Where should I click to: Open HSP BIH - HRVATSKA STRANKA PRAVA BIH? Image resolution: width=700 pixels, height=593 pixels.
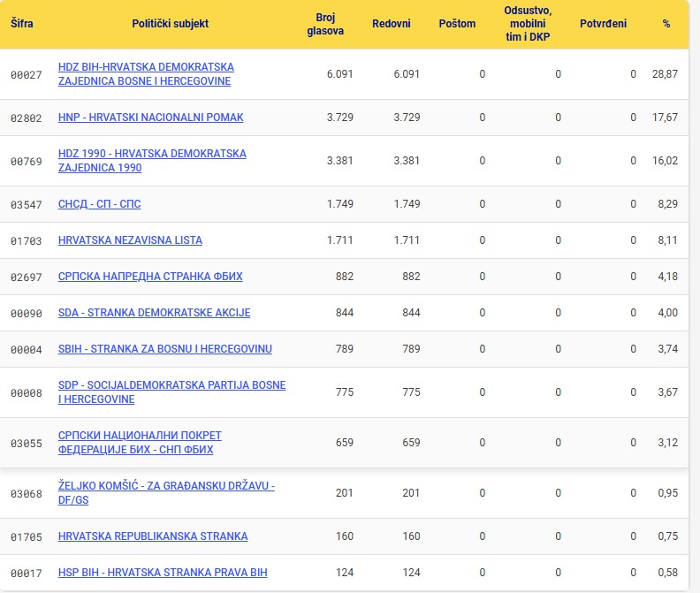163,573
